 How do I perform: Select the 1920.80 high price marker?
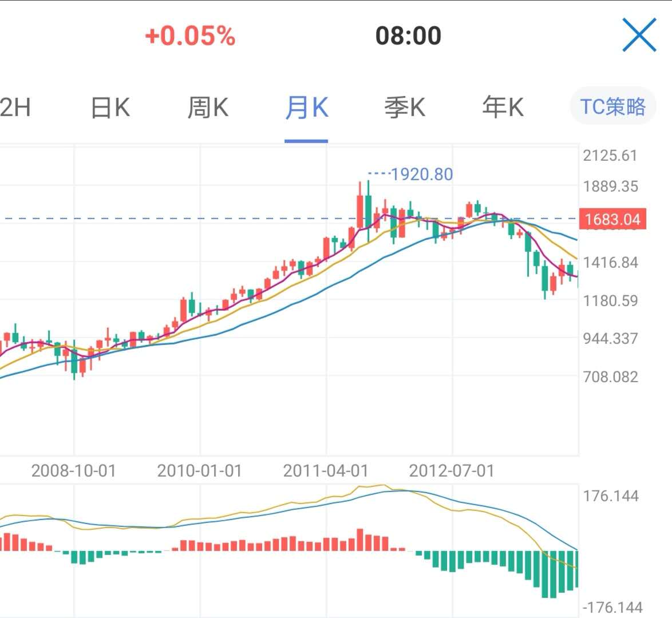point(421,174)
